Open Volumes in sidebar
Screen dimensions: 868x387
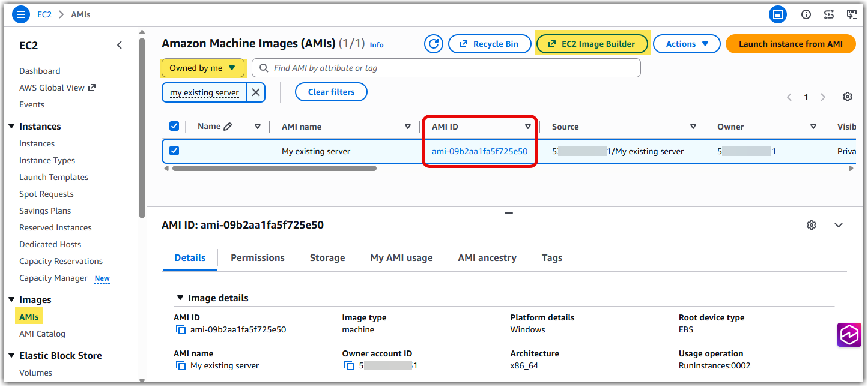(35, 373)
